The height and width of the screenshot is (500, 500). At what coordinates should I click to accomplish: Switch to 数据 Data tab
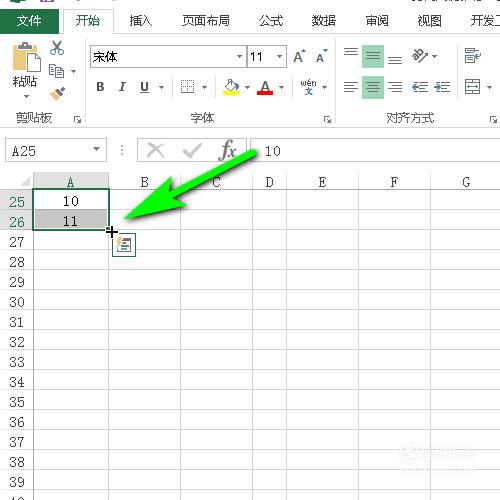coord(323,21)
